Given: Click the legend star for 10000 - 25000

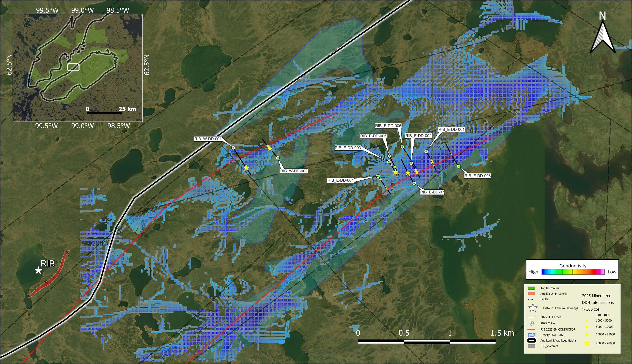Looking at the screenshot, I should (587, 334).
